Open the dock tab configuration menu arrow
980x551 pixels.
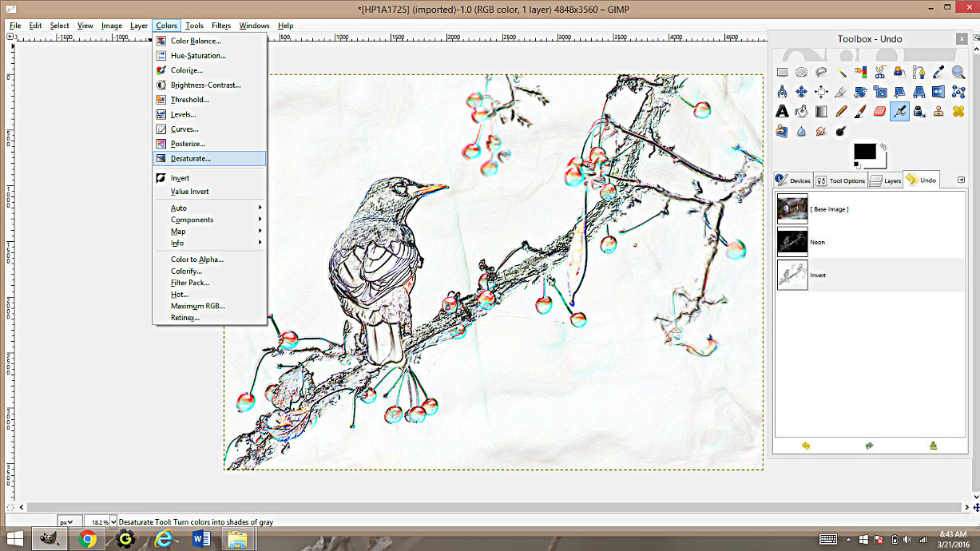[x=961, y=180]
